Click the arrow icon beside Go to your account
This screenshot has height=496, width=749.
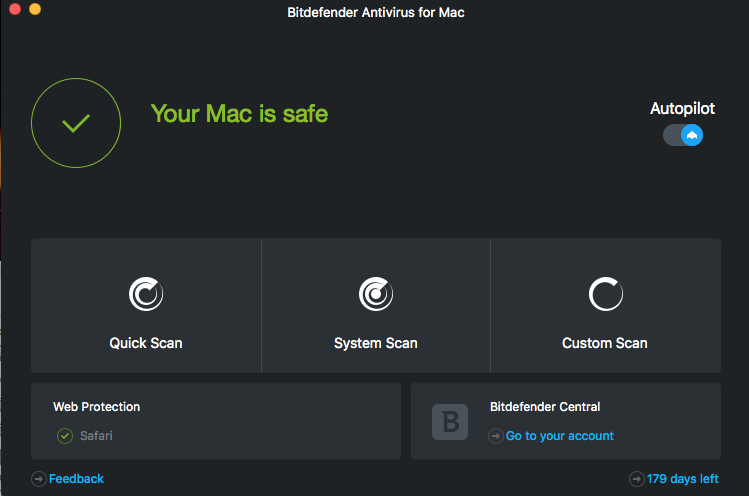point(496,436)
